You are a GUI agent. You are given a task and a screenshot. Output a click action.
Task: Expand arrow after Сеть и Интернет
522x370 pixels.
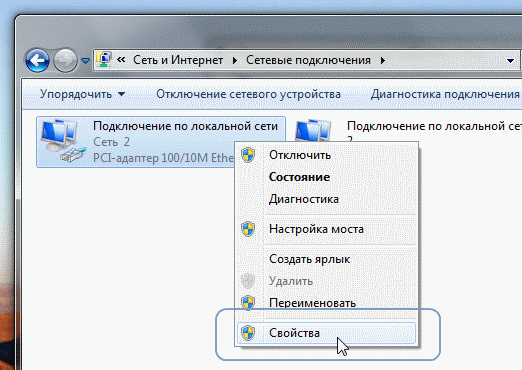tap(235, 61)
